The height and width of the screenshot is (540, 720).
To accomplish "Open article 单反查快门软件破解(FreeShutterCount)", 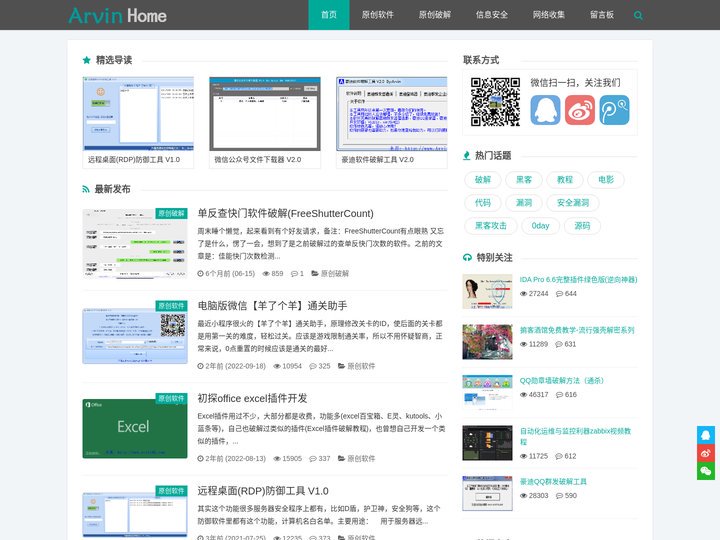I will coord(286,214).
